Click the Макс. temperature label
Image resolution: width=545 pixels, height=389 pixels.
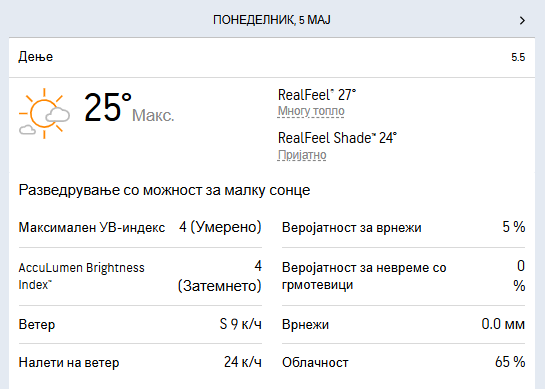[x=153, y=115]
